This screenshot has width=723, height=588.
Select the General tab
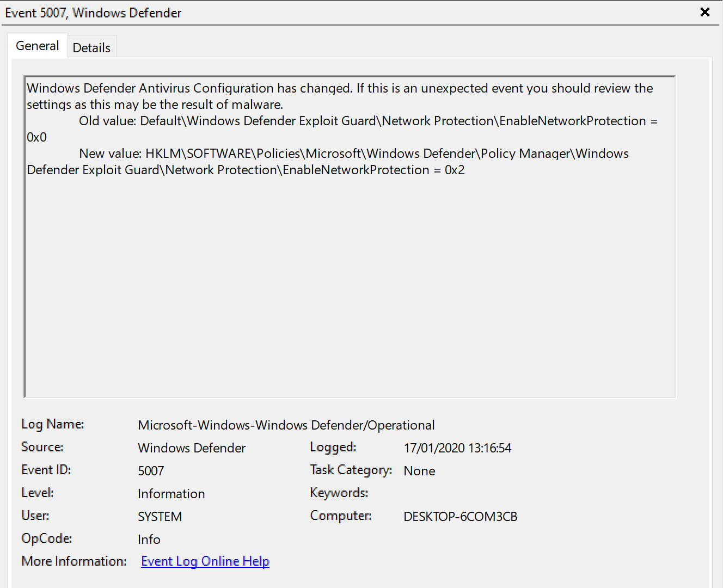click(38, 46)
